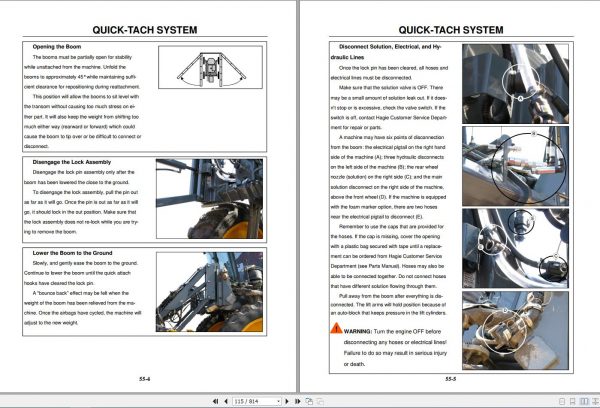The width and height of the screenshot is (600, 408).
Task: Click the go to previous view icon
Action: point(309,401)
